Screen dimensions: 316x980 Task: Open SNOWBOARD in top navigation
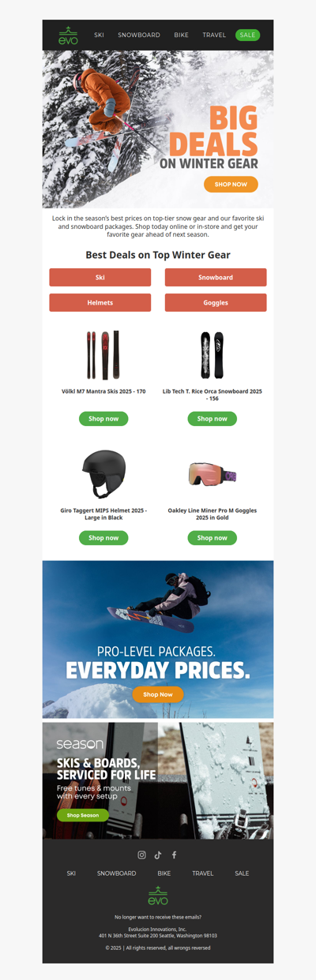tap(139, 36)
